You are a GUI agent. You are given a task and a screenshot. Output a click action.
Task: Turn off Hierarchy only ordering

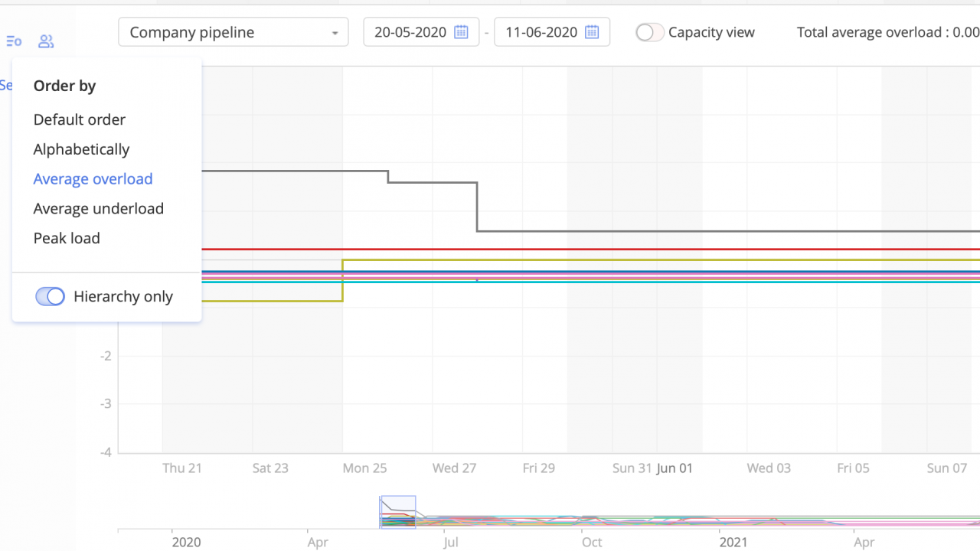coord(50,296)
